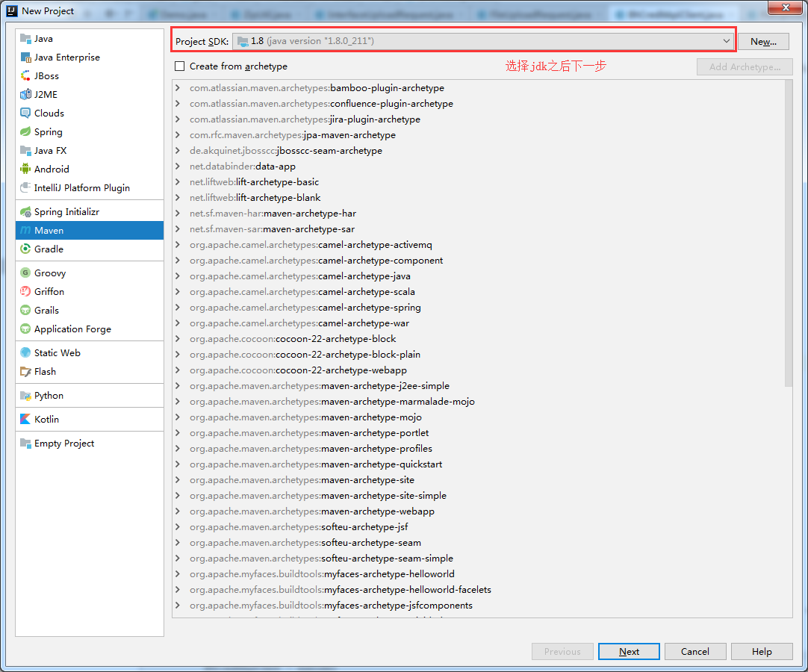The width and height of the screenshot is (808, 672).
Task: Click the Clouds icon
Action: coord(25,113)
